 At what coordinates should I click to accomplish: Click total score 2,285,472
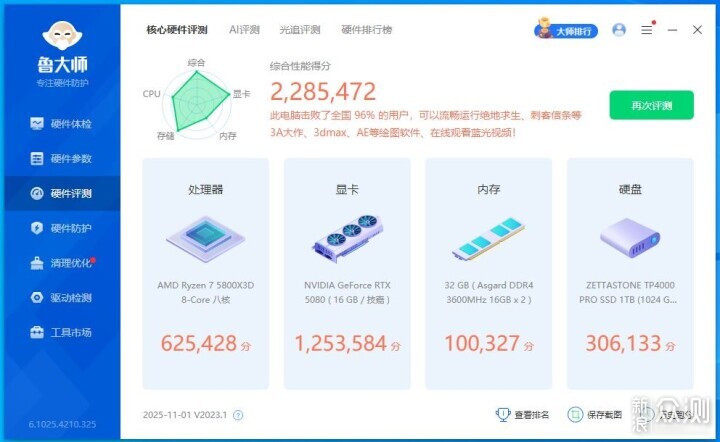coord(323,91)
